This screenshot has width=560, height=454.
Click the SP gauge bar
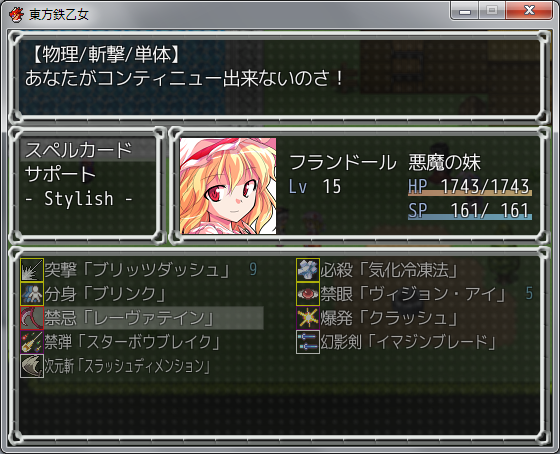[470, 217]
